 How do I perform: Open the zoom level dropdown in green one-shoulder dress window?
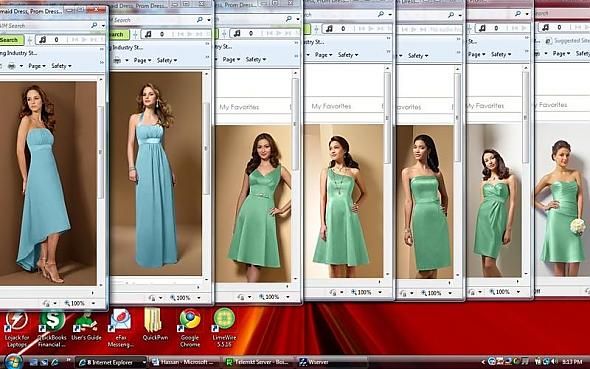[x=380, y=292]
